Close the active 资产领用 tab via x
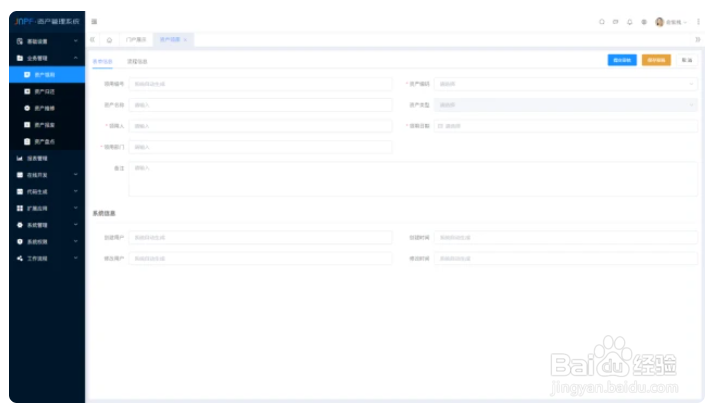The height and width of the screenshot is (412, 718). click(x=185, y=40)
